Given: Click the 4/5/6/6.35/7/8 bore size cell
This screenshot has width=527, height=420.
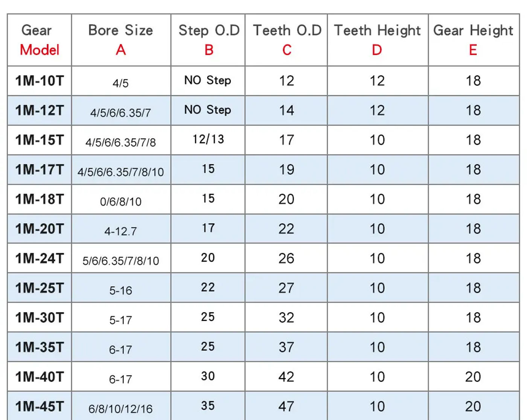Looking at the screenshot, I should tap(121, 140).
